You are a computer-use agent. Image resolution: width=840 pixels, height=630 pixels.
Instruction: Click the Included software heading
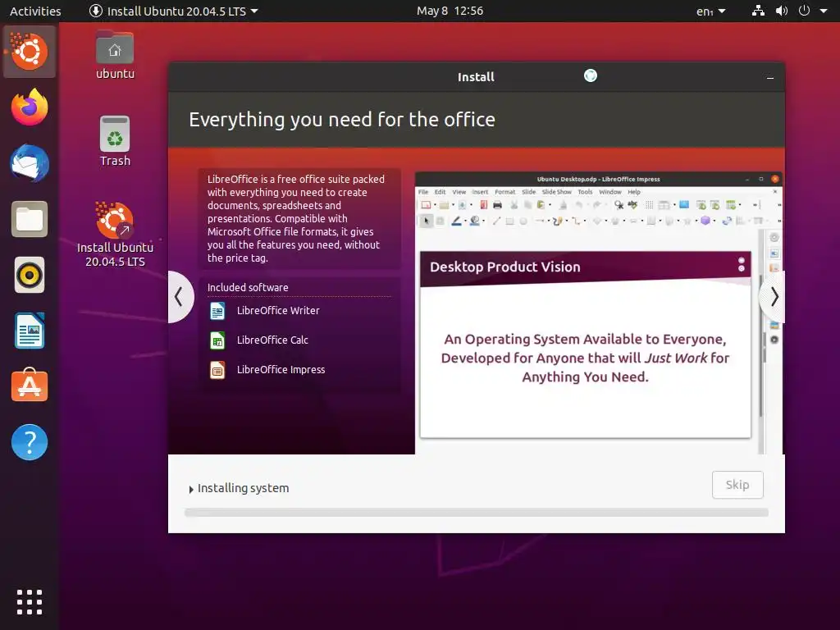(248, 288)
